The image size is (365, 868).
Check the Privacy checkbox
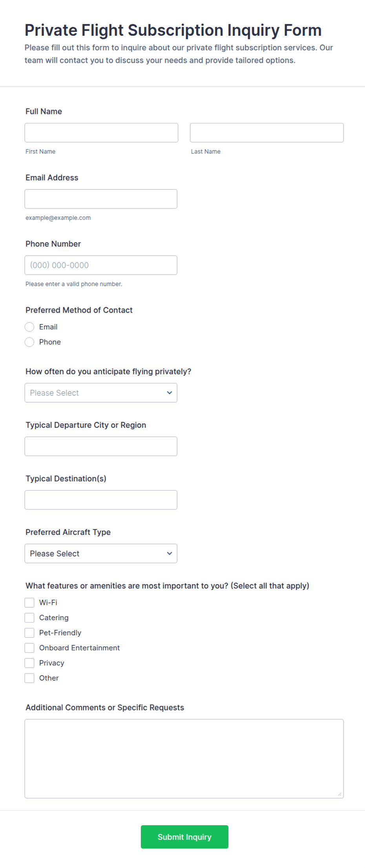click(x=29, y=663)
